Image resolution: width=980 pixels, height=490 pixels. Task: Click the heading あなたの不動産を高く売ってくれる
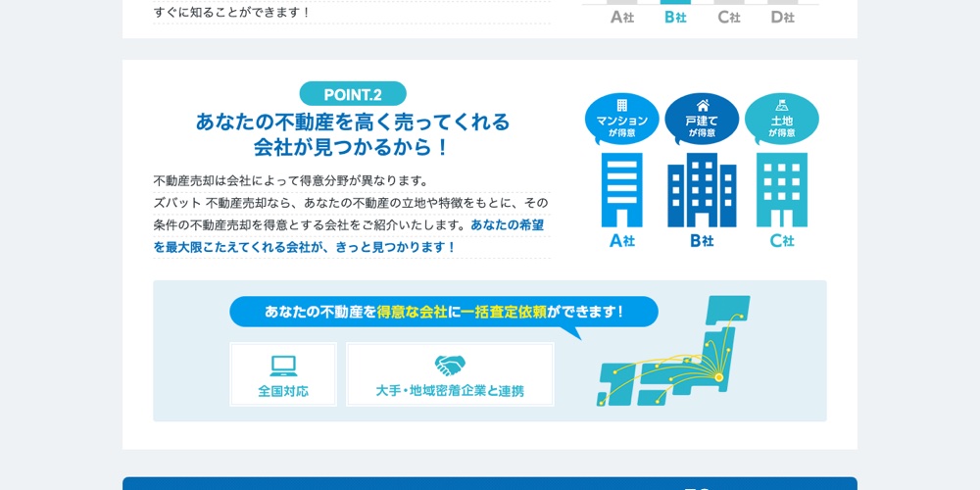tap(353, 122)
